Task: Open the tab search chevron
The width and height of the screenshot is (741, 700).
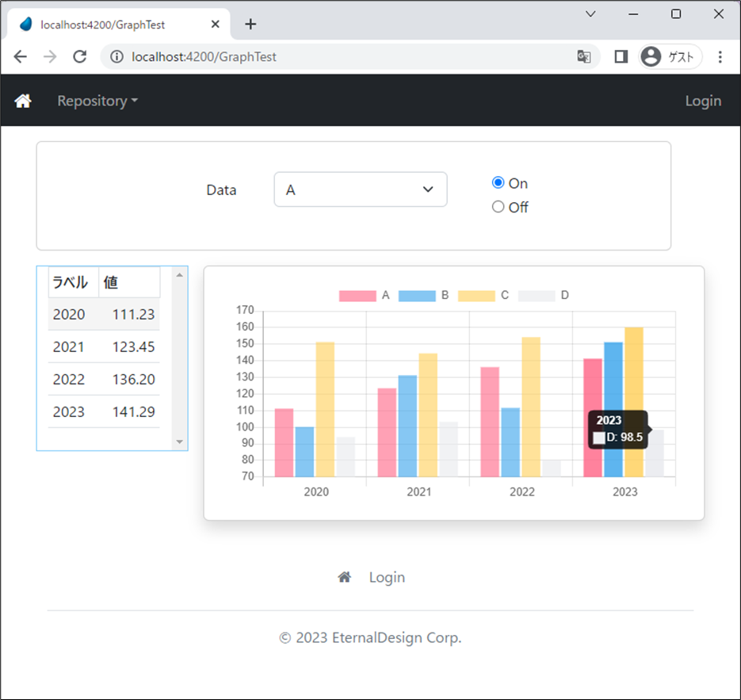Action: click(x=590, y=14)
